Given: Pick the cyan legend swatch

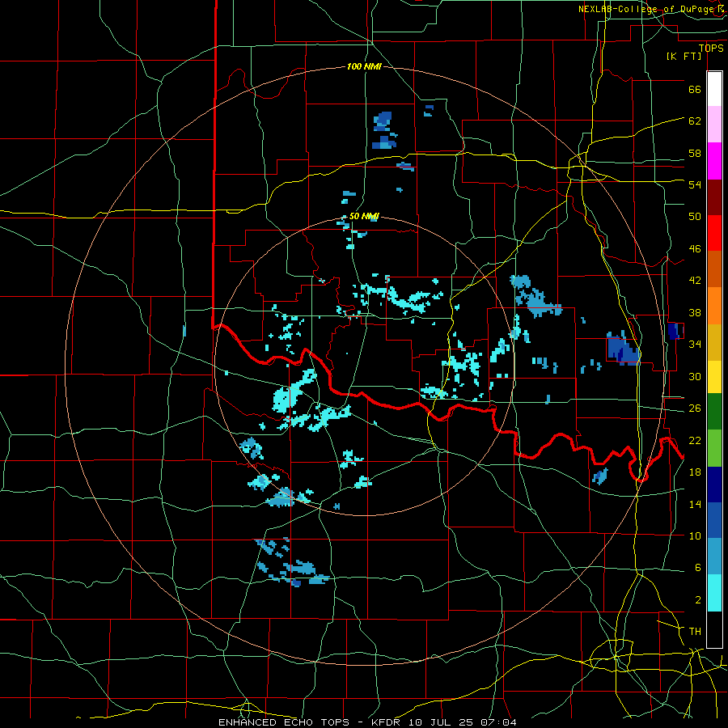Looking at the screenshot, I should tap(714, 593).
